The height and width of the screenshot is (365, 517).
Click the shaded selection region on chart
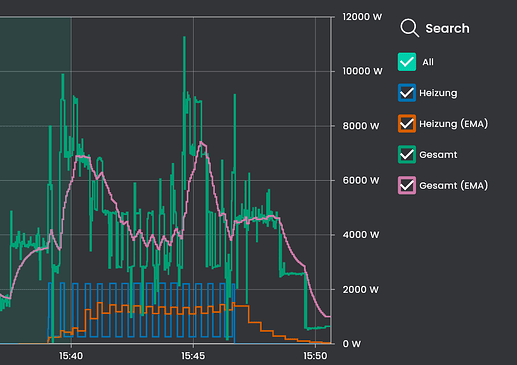[35, 180]
